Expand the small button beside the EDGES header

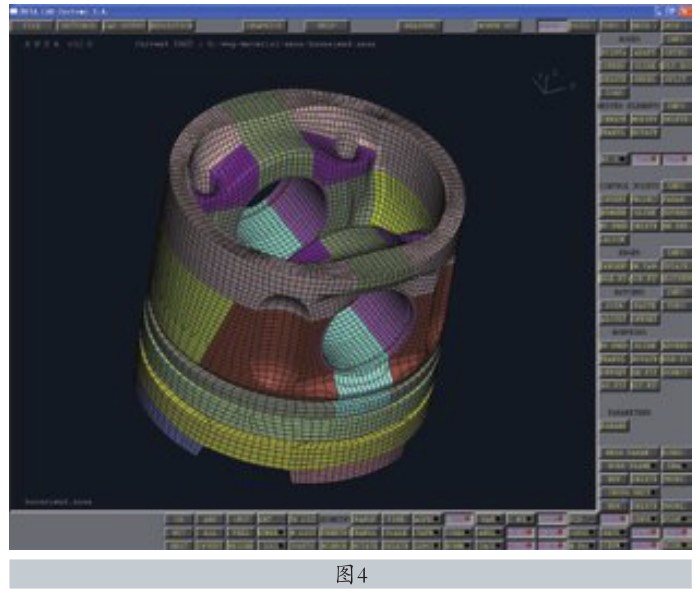point(677,253)
